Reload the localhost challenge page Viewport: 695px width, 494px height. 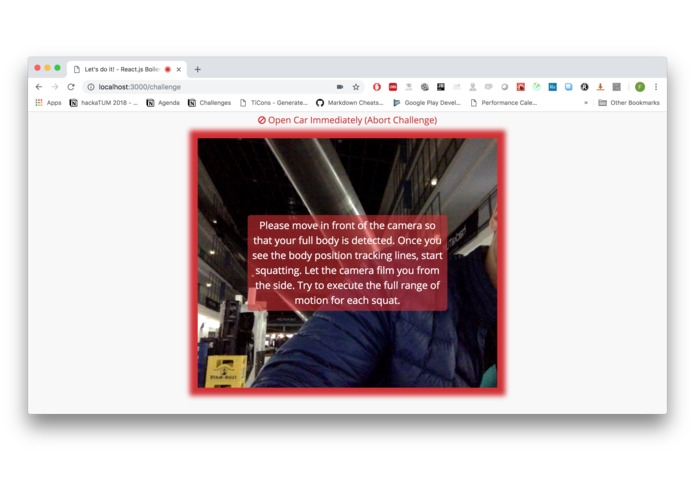pyautogui.click(x=71, y=87)
